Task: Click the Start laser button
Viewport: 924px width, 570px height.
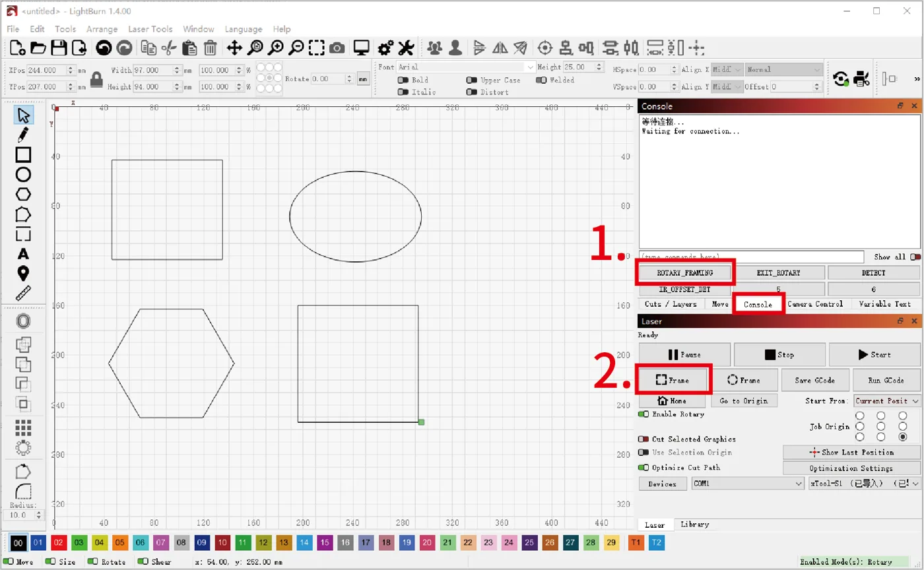Action: click(874, 354)
